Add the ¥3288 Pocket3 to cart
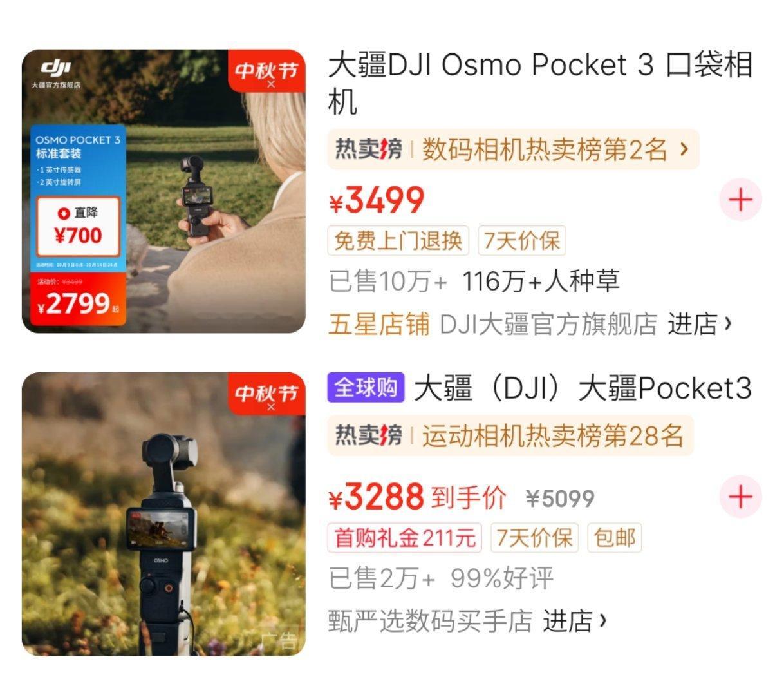The width and height of the screenshot is (784, 686). pos(740,497)
